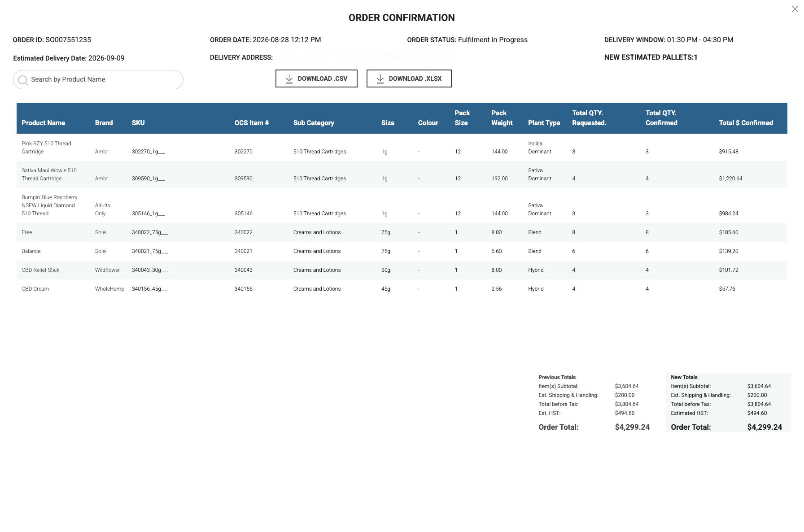
Task: Click the Sub Category column header
Action: click(x=314, y=123)
